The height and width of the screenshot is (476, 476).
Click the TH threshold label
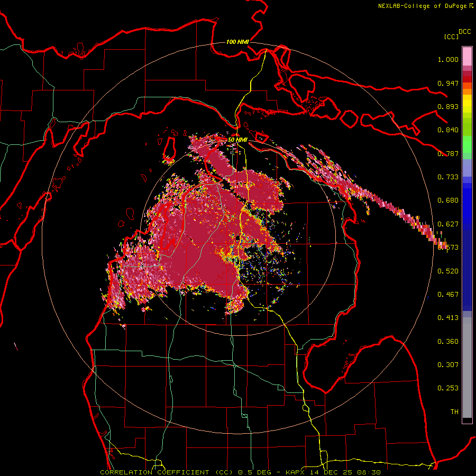454,412
